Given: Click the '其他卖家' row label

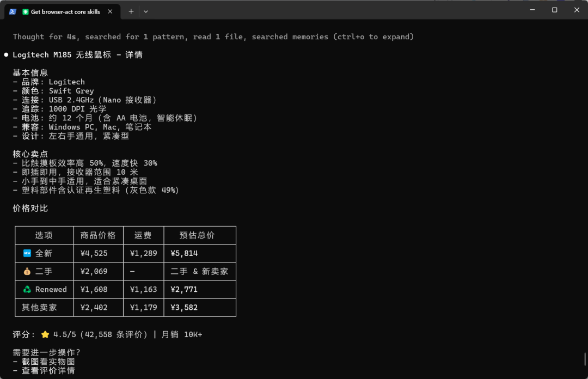Looking at the screenshot, I should 39,307.
